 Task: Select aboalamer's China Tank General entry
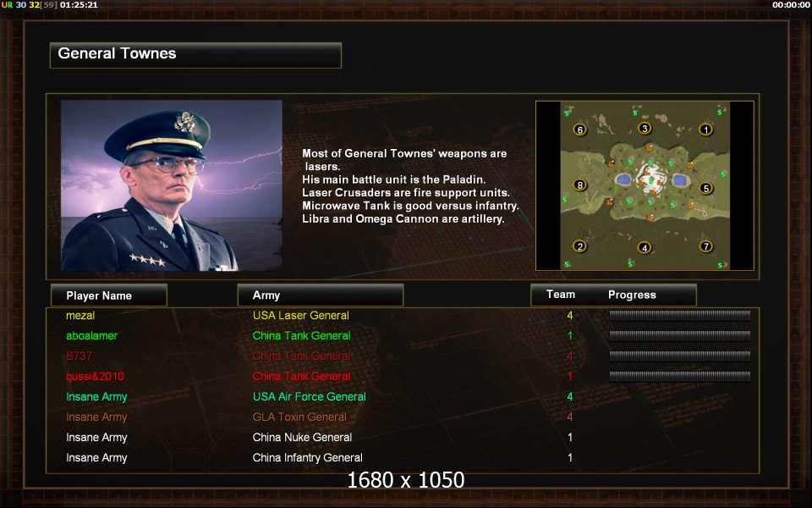pos(301,335)
